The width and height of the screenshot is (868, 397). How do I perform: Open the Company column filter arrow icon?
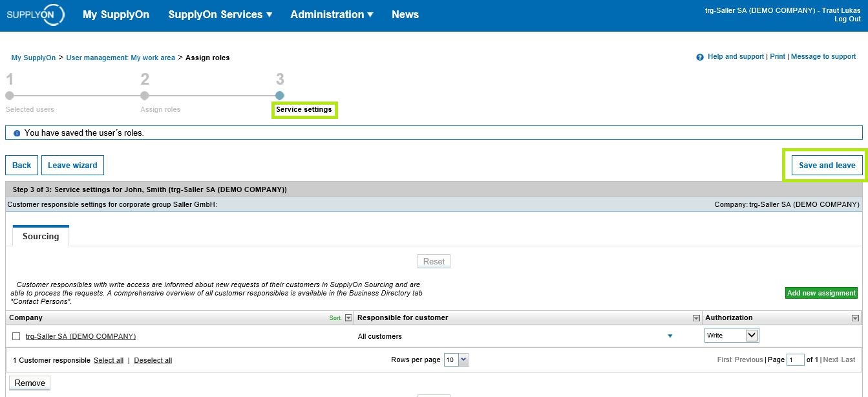pyautogui.click(x=349, y=318)
